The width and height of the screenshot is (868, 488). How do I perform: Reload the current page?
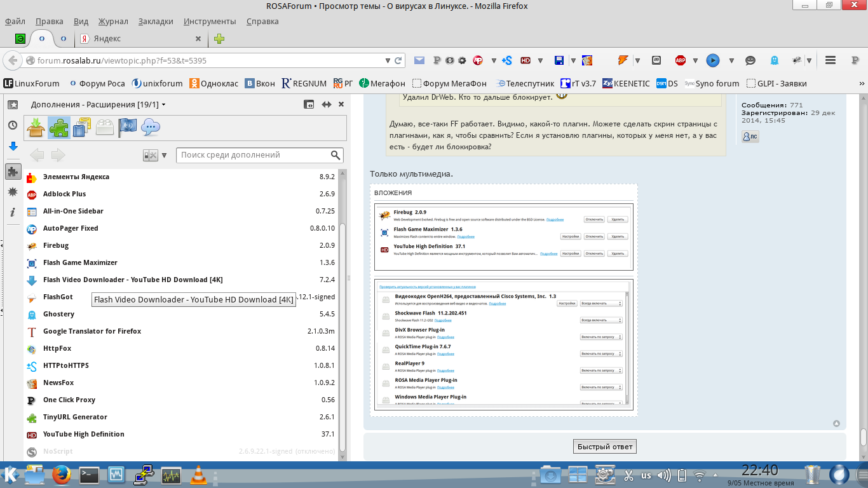398,61
